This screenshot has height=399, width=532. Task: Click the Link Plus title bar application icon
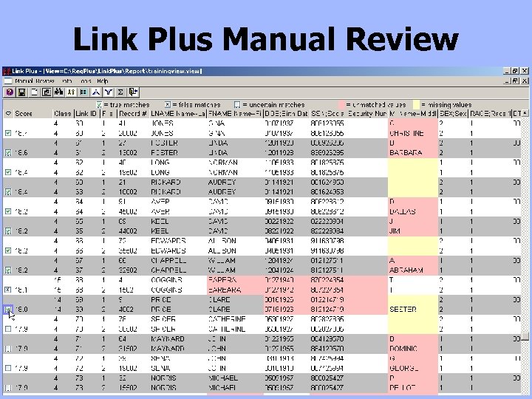coord(7,71)
